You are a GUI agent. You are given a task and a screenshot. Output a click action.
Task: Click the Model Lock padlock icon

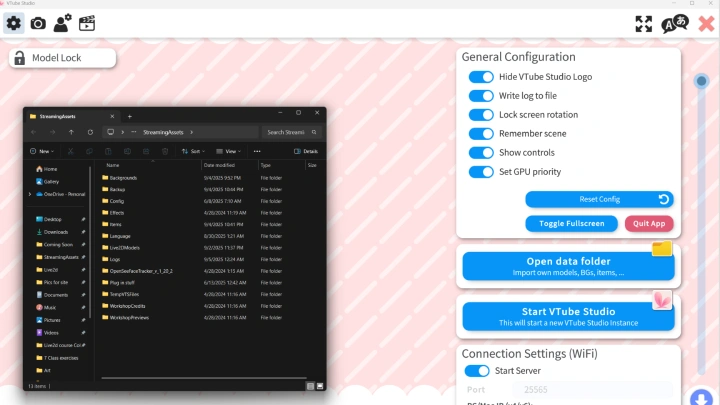click(19, 58)
